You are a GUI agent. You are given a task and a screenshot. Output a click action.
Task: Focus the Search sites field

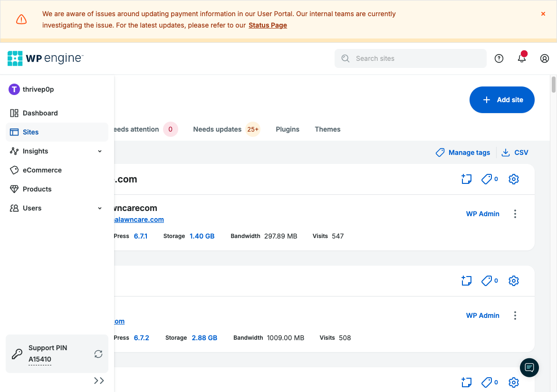(410, 58)
